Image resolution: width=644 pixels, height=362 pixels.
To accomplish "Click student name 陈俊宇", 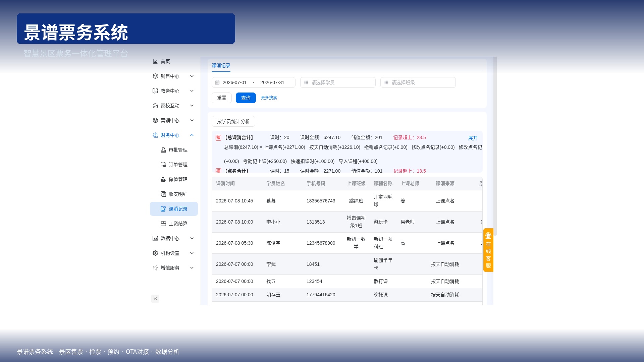I will pyautogui.click(x=273, y=243).
